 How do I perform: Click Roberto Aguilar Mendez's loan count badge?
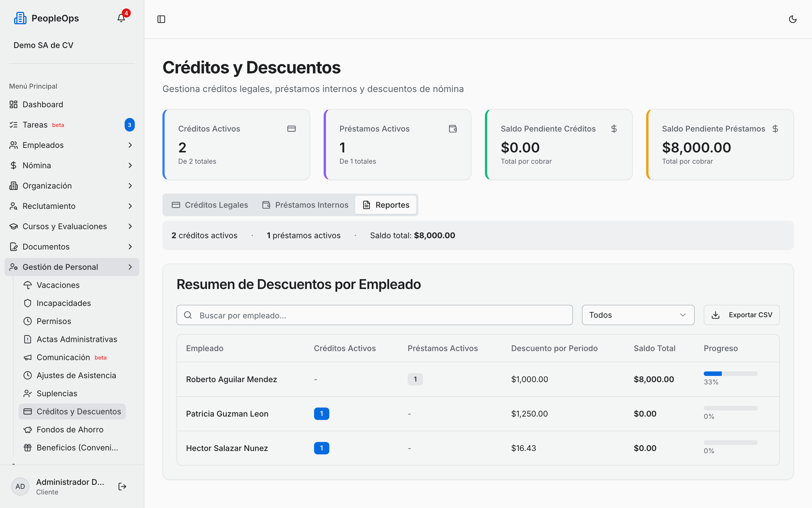[415, 379]
